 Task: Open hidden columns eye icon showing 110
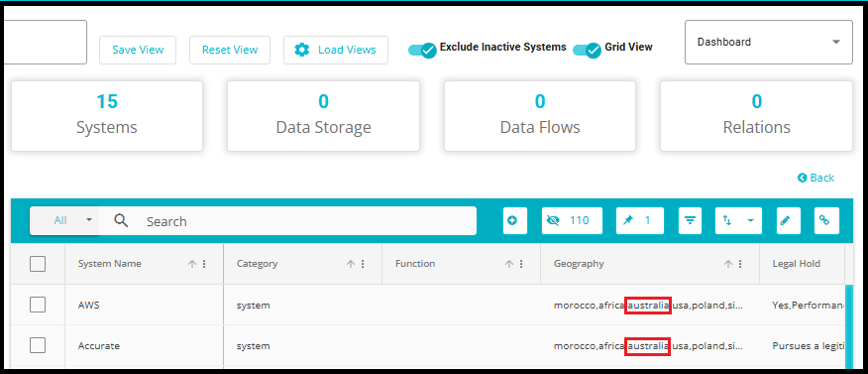573,220
